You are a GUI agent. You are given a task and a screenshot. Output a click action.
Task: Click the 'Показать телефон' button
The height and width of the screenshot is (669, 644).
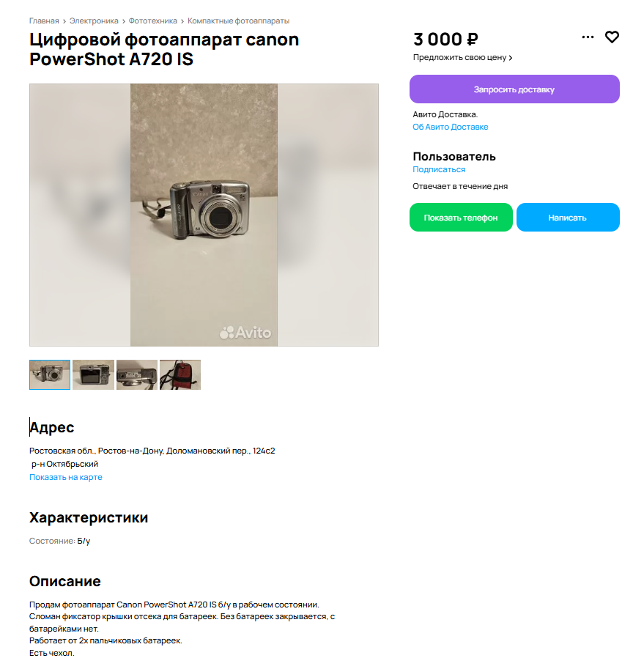pos(461,217)
